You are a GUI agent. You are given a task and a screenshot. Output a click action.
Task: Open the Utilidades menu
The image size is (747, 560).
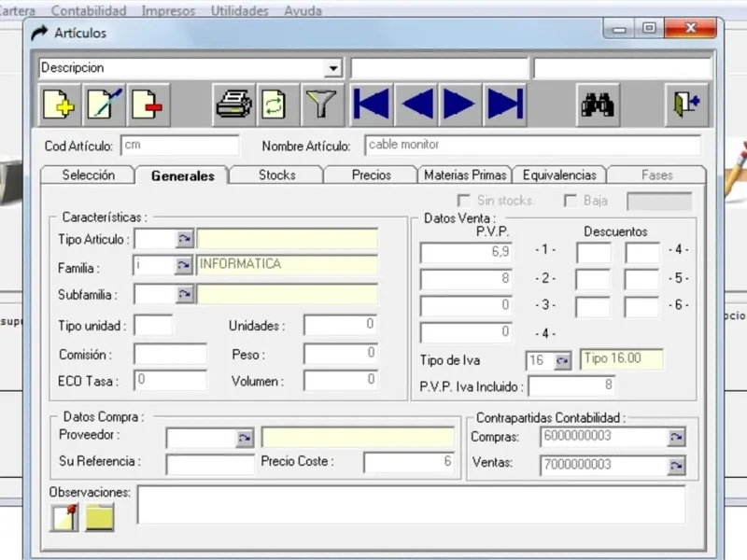click(240, 10)
